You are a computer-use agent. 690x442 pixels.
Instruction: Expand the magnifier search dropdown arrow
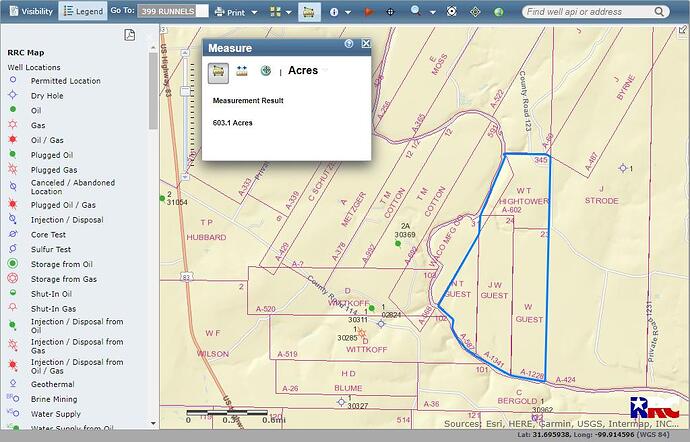433,13
